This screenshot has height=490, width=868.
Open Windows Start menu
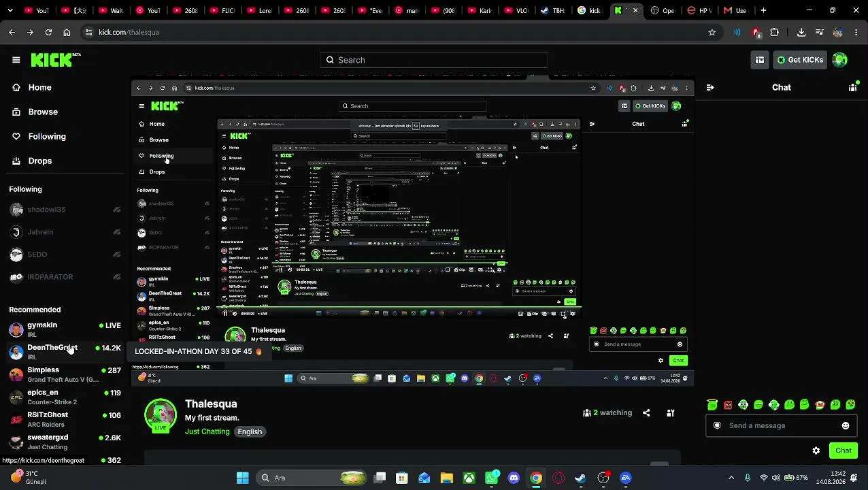[243, 478]
